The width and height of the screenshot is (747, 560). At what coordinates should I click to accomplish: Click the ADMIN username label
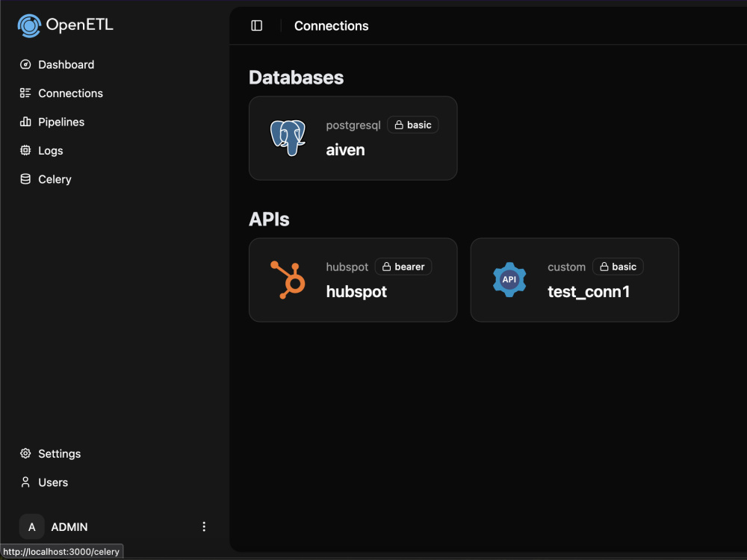[x=69, y=526]
